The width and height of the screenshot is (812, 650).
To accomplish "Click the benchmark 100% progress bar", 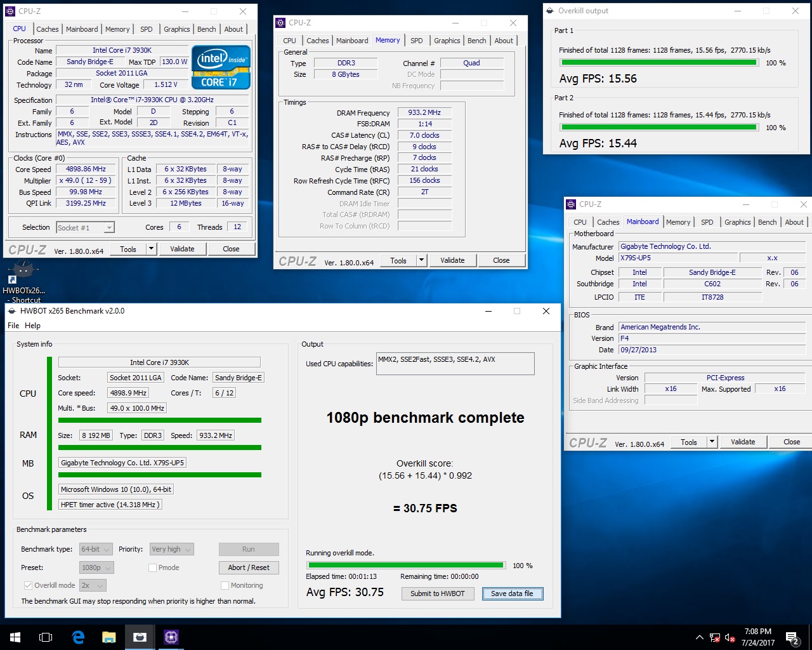I will tap(405, 565).
